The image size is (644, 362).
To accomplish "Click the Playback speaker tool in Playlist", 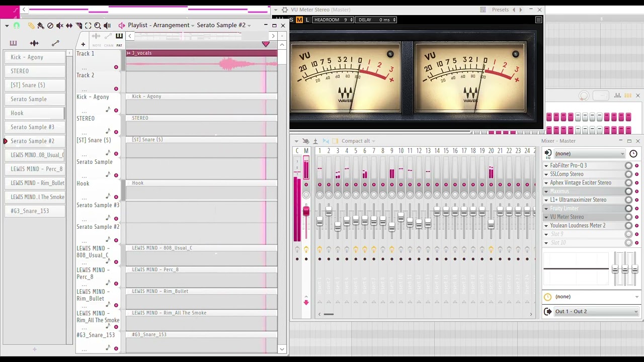I will click(x=107, y=25).
